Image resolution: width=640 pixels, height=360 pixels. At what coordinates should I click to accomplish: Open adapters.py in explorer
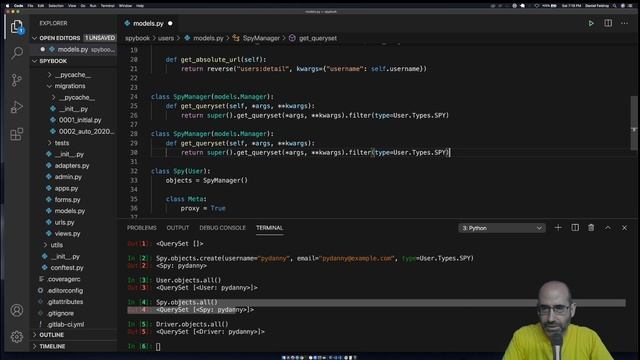click(72, 166)
